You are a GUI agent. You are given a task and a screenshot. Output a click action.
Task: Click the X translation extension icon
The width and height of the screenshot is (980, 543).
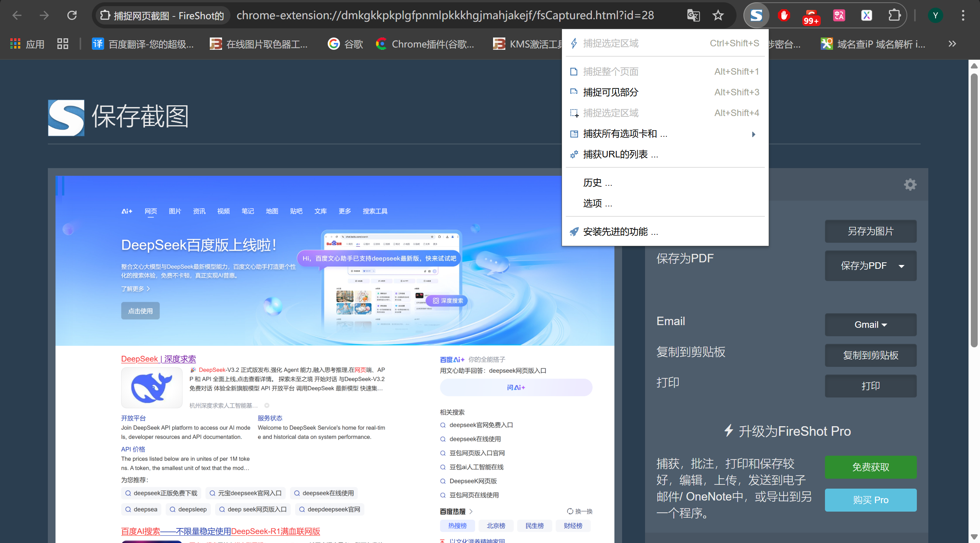tap(867, 15)
